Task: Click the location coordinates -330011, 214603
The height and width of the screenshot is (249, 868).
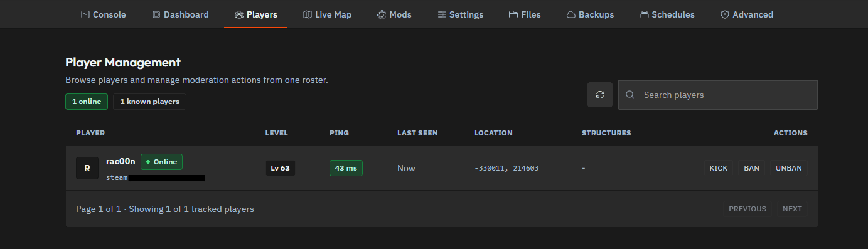Action: [506, 168]
